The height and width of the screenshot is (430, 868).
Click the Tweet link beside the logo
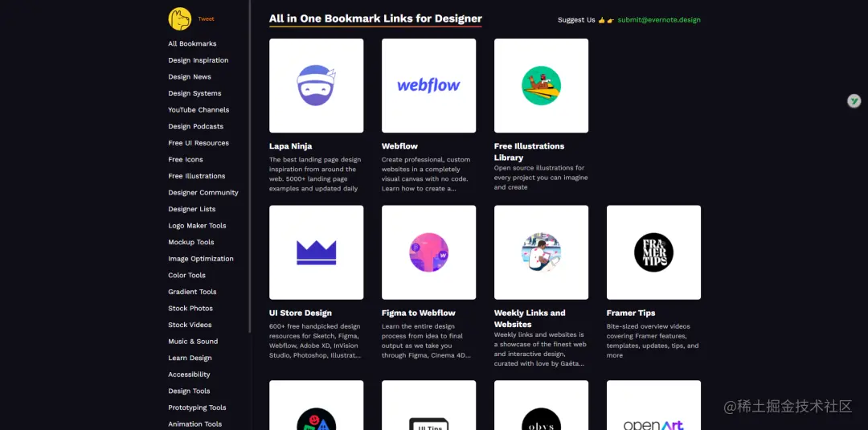tap(206, 18)
